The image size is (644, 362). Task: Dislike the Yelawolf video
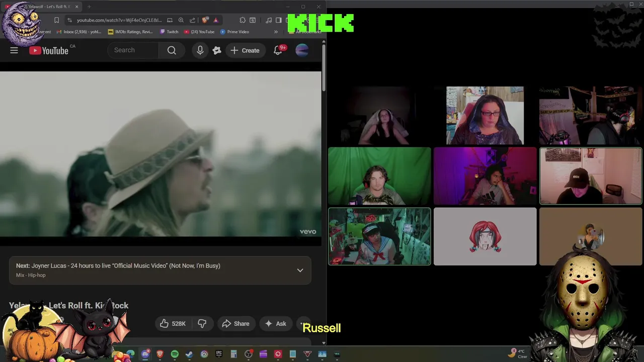pos(202,324)
